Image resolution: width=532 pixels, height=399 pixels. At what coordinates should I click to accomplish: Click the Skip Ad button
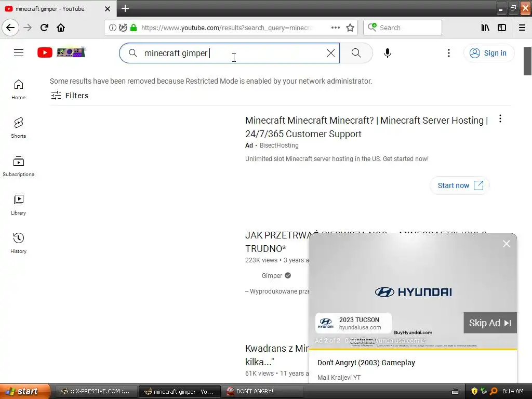[x=490, y=323]
